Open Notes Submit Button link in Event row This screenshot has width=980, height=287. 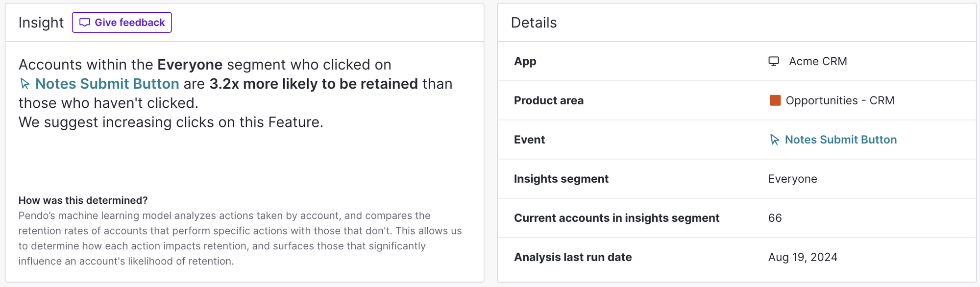tap(841, 140)
